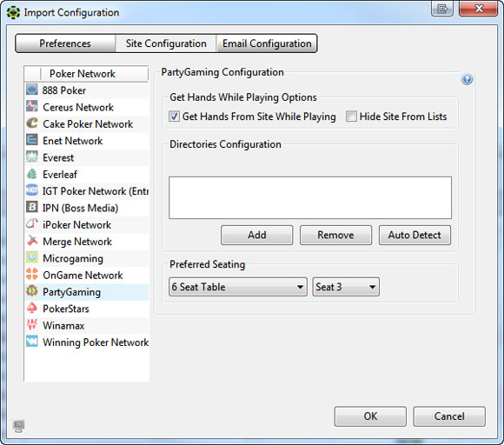Confirm with the OK button
This screenshot has width=504, height=445.
point(370,416)
